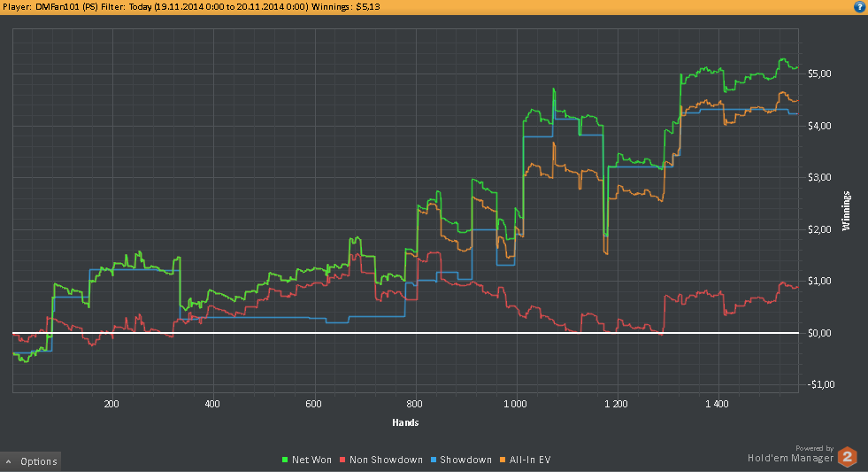The width and height of the screenshot is (868, 472).
Task: Click the 200 hands axis label
Action: click(111, 404)
